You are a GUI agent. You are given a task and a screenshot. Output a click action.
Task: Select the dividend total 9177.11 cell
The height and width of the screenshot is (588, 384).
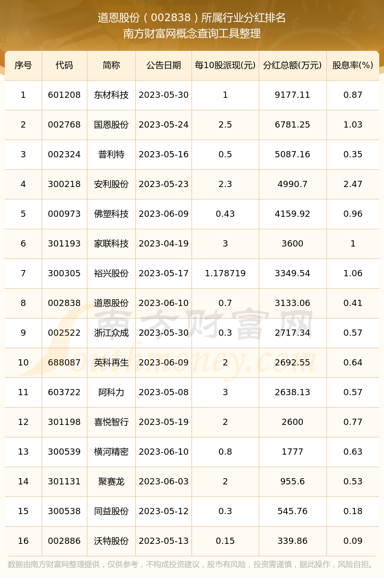[x=292, y=95]
